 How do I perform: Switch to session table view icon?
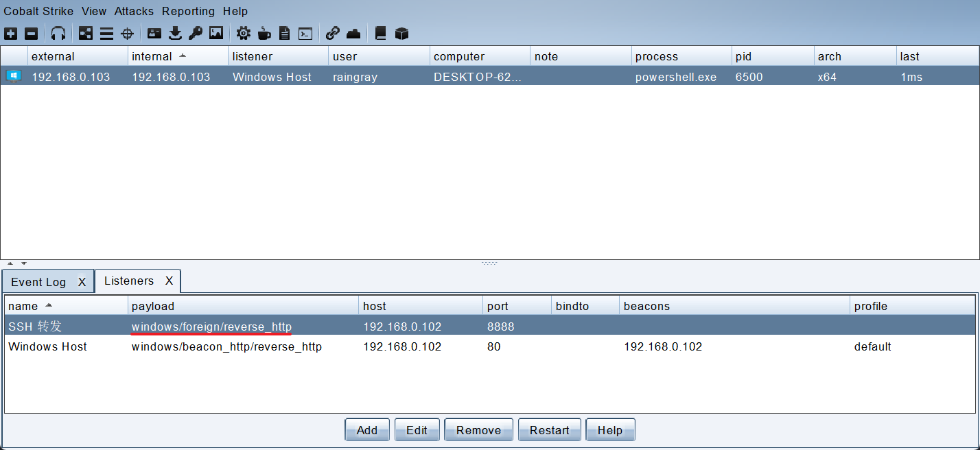(106, 33)
